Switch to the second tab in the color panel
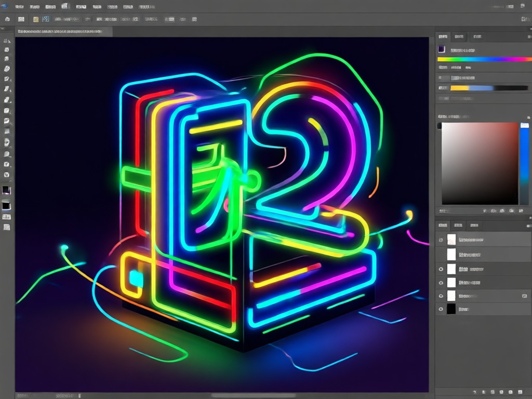Image resolution: width=532 pixels, height=399 pixels. pyautogui.click(x=459, y=37)
